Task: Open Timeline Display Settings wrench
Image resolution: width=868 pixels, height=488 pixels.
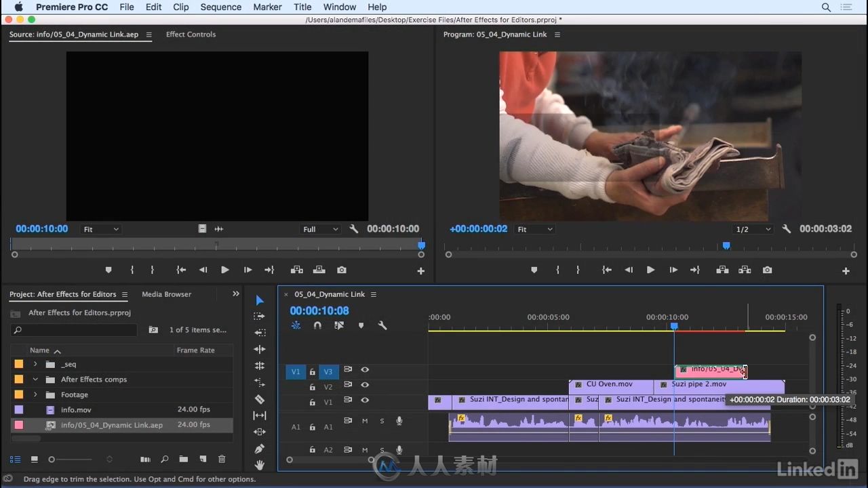Action: coord(382,325)
